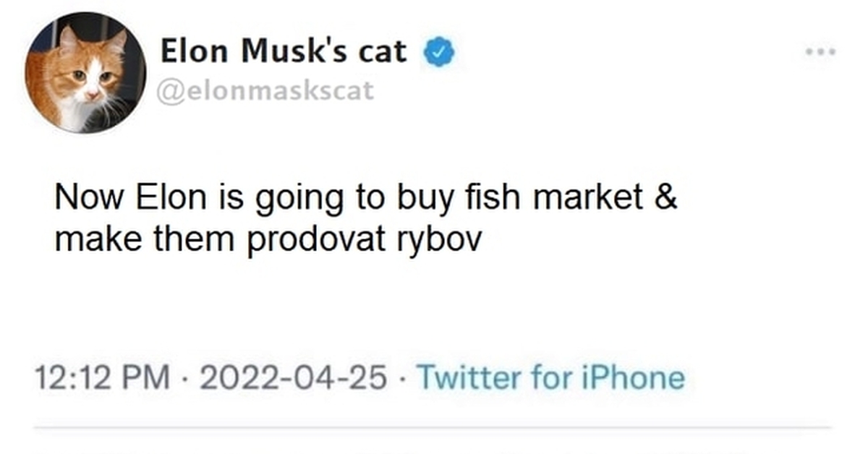
Task: Open the three-dot more options menu
Action: point(819,51)
